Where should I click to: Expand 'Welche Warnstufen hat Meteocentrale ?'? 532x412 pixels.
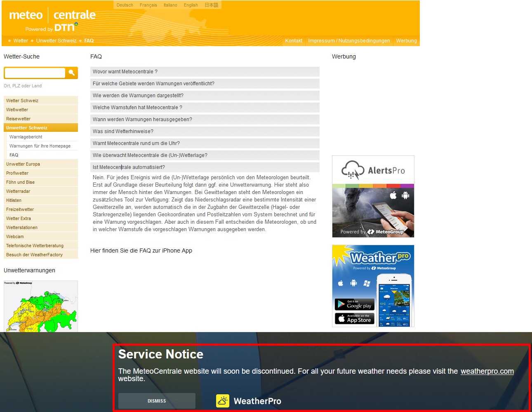[x=205, y=108]
